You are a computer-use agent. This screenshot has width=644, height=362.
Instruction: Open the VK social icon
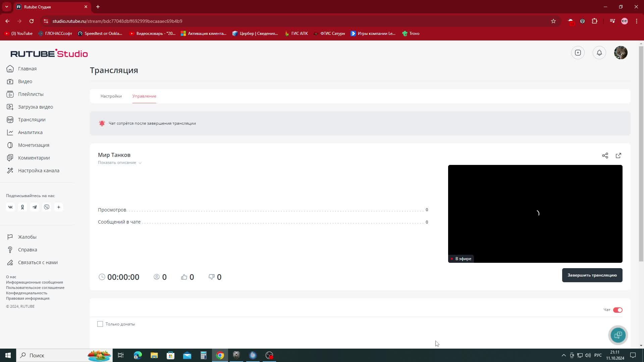(x=10, y=207)
